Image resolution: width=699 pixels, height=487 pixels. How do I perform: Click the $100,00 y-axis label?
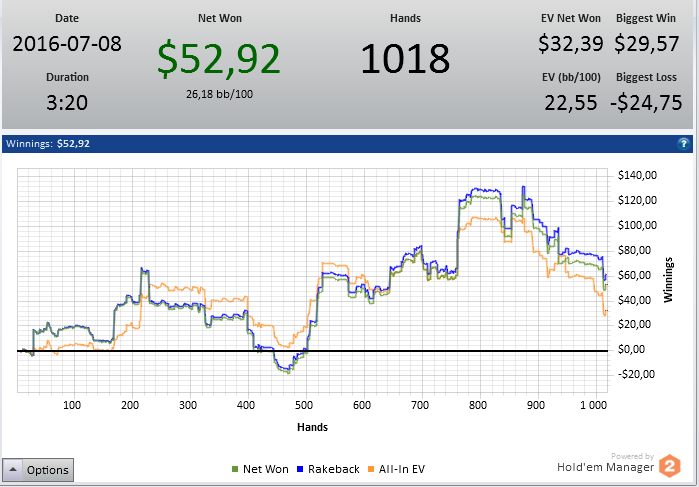pyautogui.click(x=637, y=225)
